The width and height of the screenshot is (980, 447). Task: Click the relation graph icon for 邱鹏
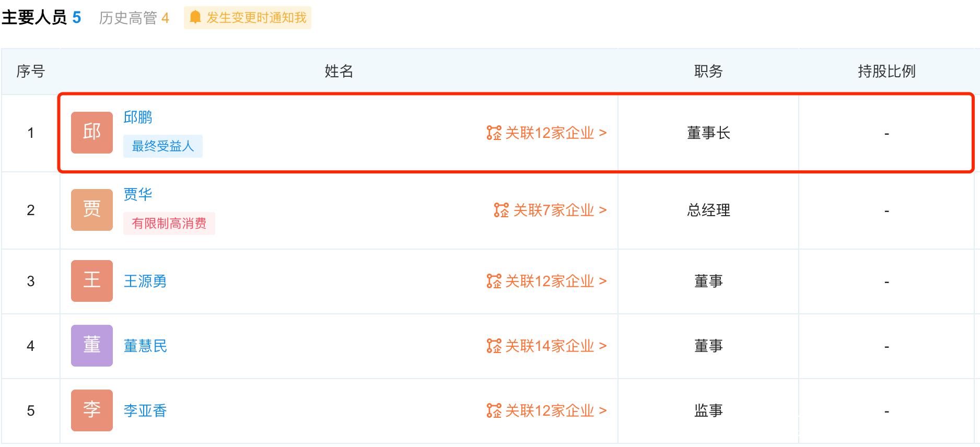(x=494, y=133)
